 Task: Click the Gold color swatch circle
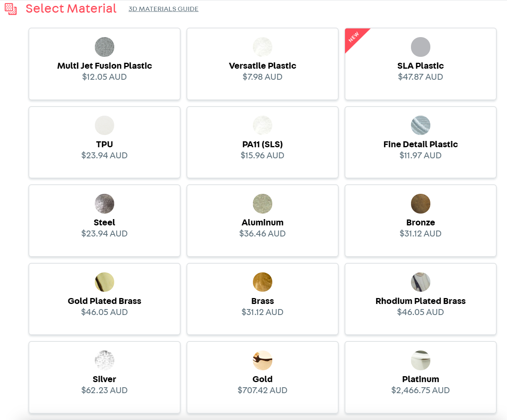(262, 360)
